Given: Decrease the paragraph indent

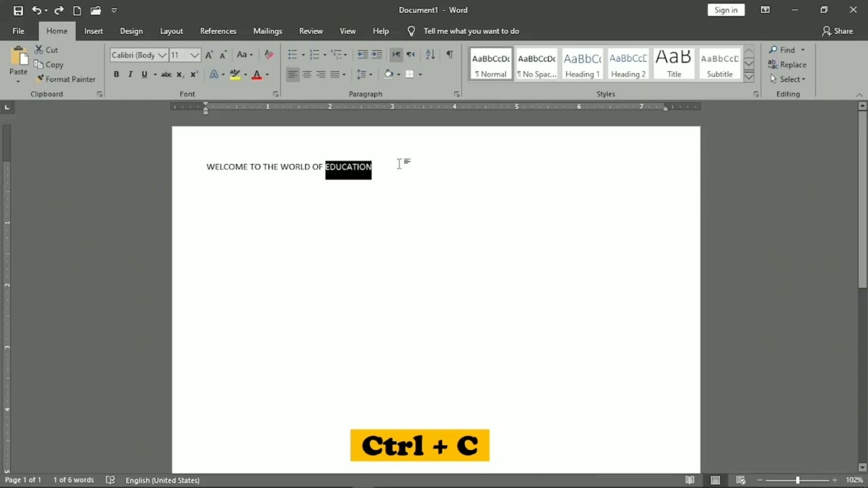Looking at the screenshot, I should [363, 55].
